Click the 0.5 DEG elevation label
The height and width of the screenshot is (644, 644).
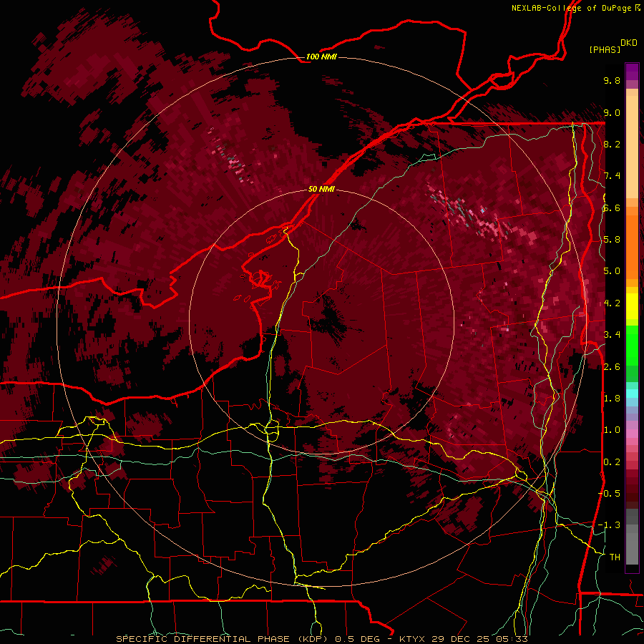[x=357, y=639]
